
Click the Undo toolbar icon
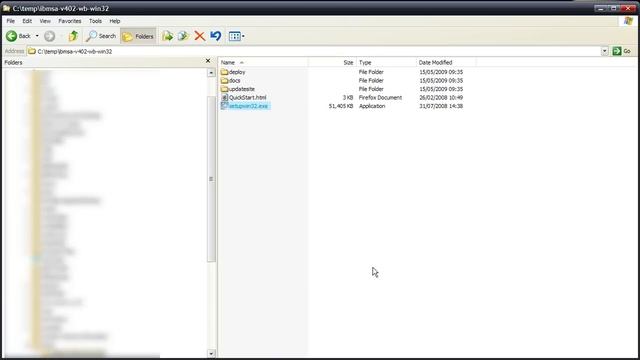(x=216, y=36)
